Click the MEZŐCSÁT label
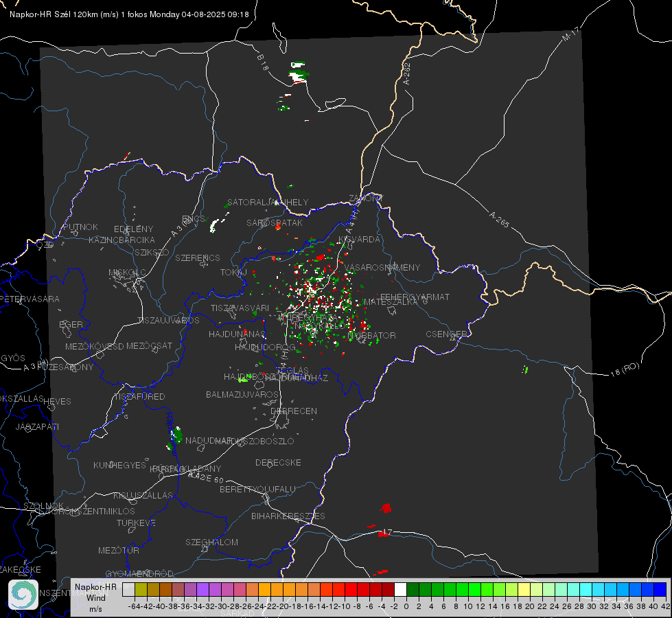Viewport: 672px width, 618px height. coord(149,345)
